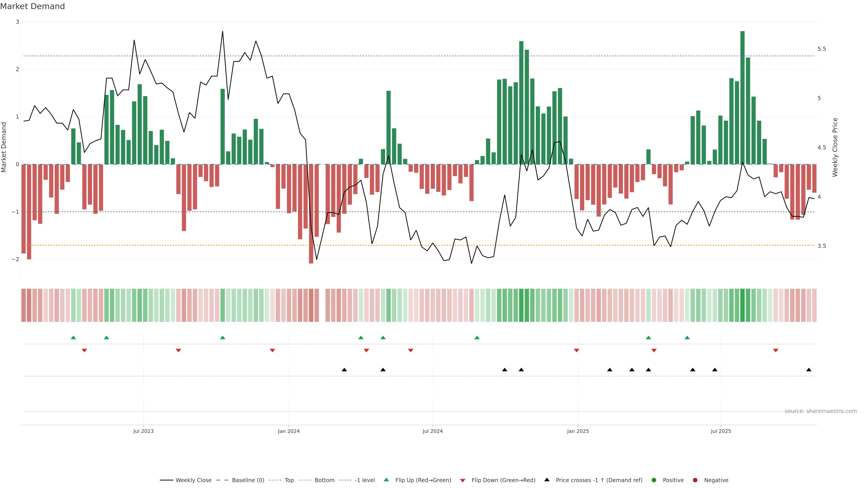The height and width of the screenshot is (488, 868).
Task: Click the first green flip-up marker
Action: point(73,338)
